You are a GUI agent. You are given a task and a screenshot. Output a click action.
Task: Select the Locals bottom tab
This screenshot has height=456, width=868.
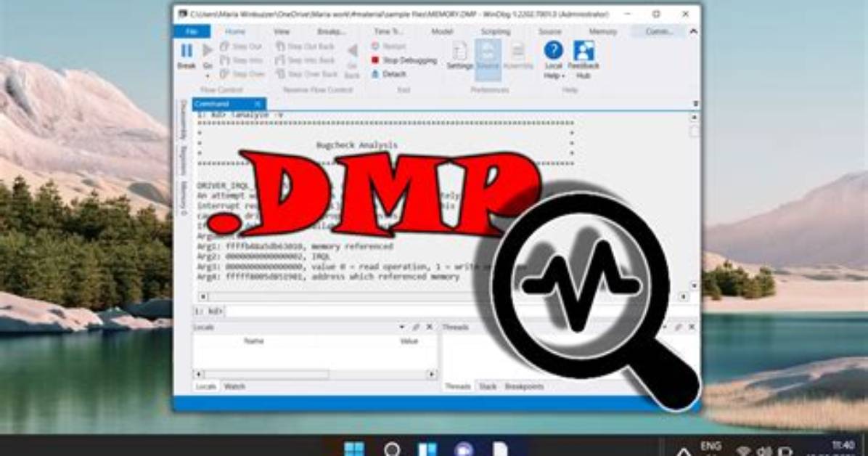pyautogui.click(x=206, y=387)
